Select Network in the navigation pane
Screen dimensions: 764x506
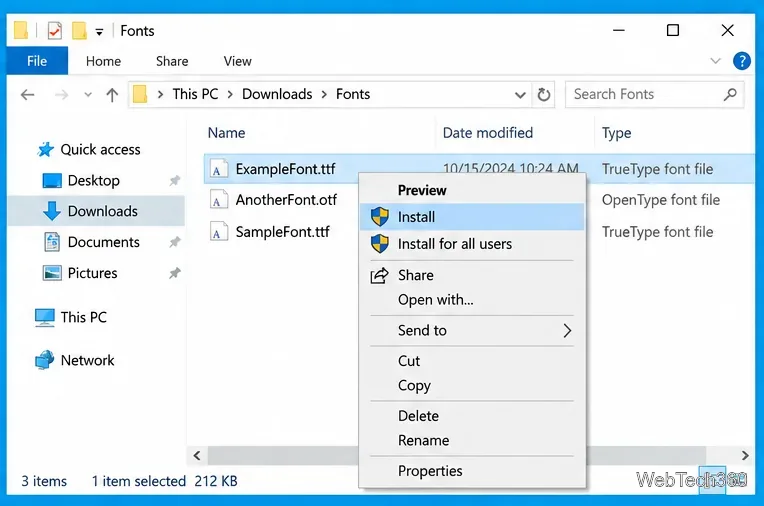pos(87,360)
